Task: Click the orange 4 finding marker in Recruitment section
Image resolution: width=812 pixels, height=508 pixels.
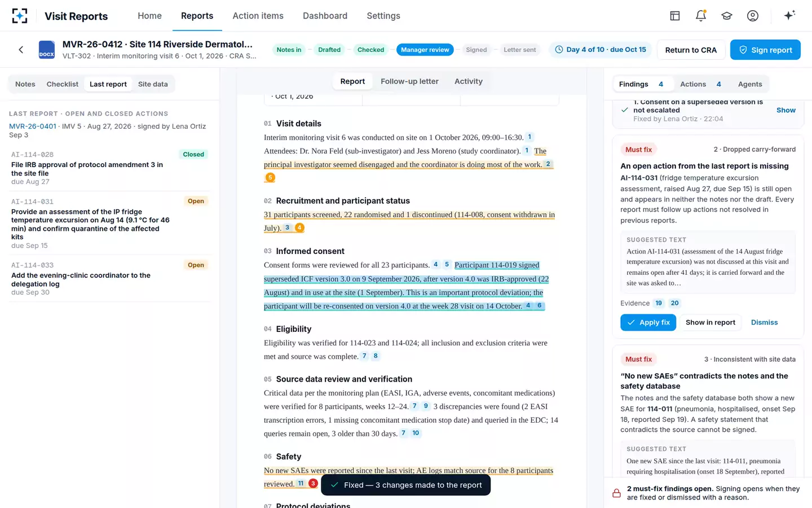Action: (299, 228)
